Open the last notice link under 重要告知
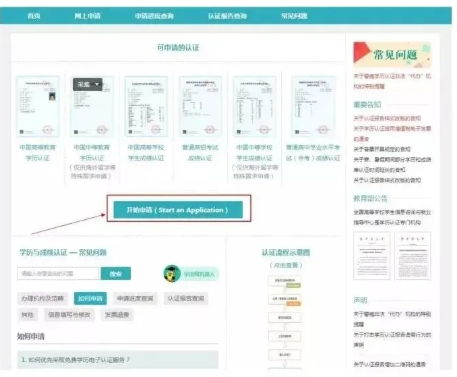457x377 pixels. pos(387,180)
